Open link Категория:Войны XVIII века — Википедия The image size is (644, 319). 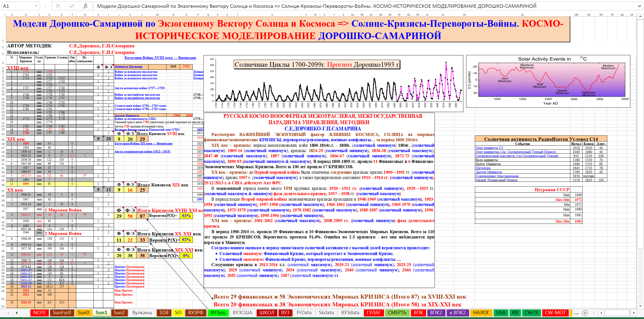click(160, 58)
